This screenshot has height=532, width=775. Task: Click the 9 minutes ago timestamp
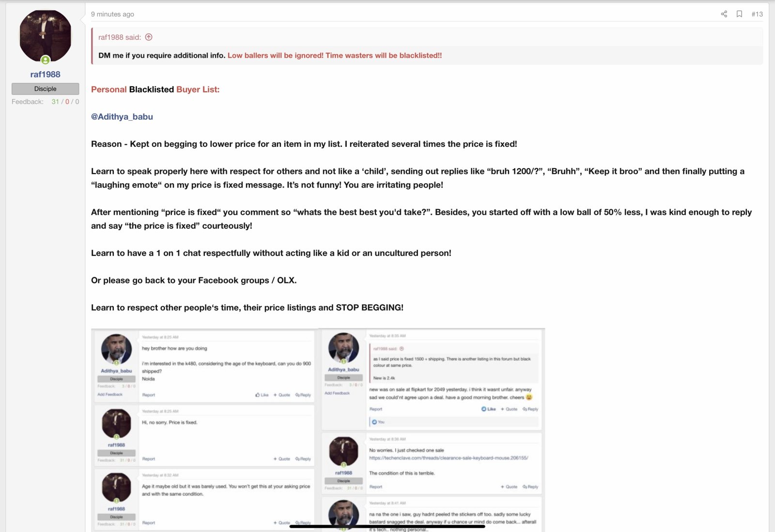click(x=112, y=14)
